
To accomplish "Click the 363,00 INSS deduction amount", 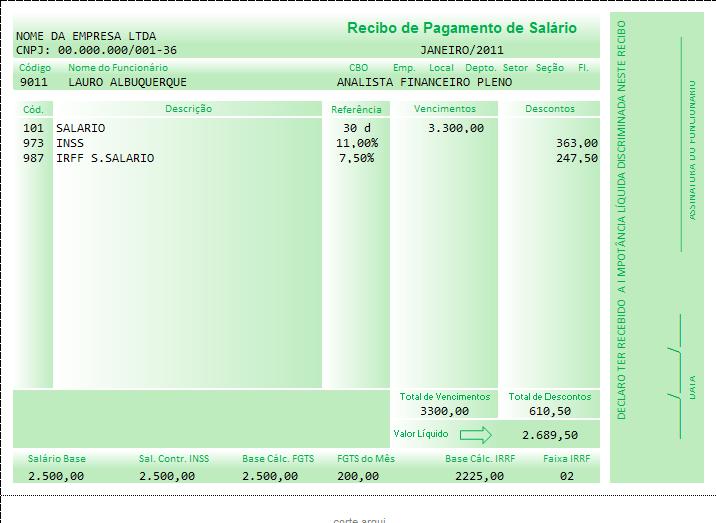I will (576, 143).
